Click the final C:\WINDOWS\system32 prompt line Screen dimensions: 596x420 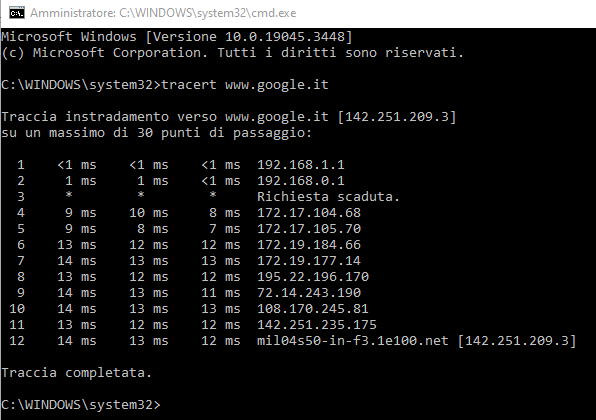point(81,405)
